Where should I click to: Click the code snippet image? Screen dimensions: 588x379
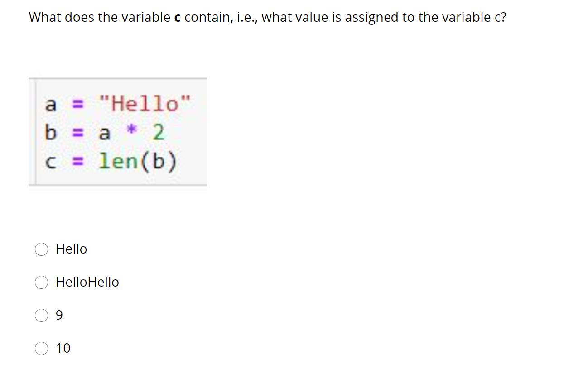click(x=118, y=131)
